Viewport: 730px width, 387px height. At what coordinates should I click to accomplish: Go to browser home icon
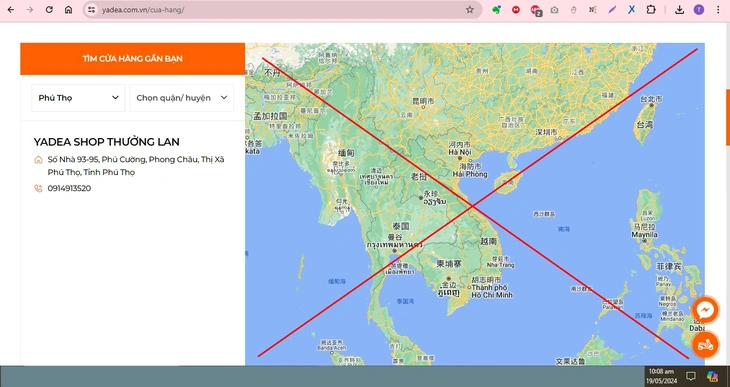tap(68, 9)
